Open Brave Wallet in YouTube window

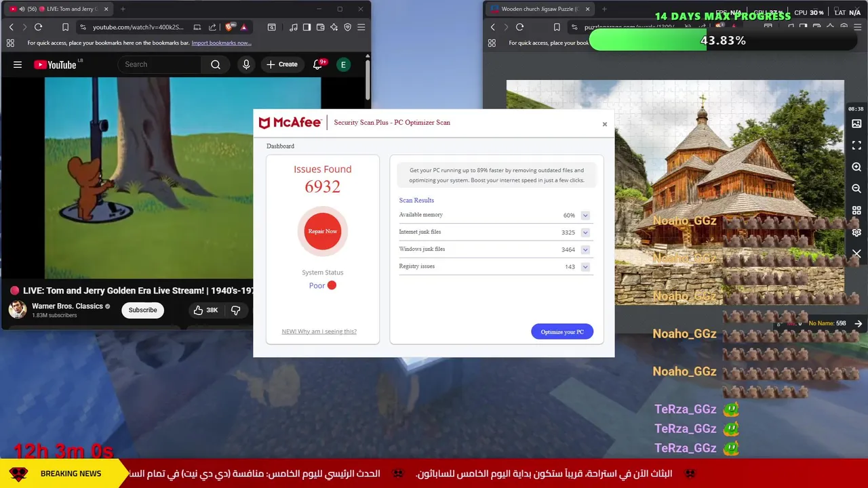click(x=320, y=27)
